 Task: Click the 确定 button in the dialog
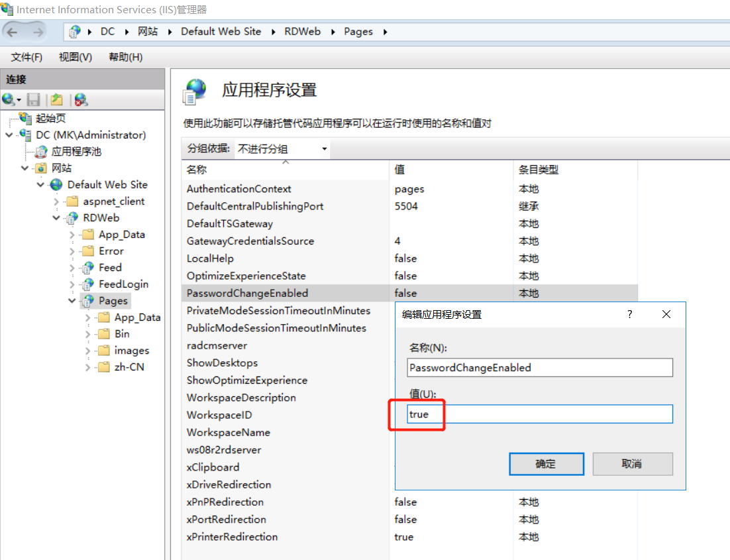546,464
